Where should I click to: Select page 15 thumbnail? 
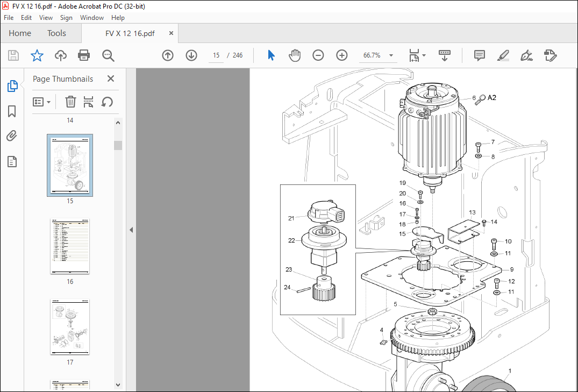(70, 165)
